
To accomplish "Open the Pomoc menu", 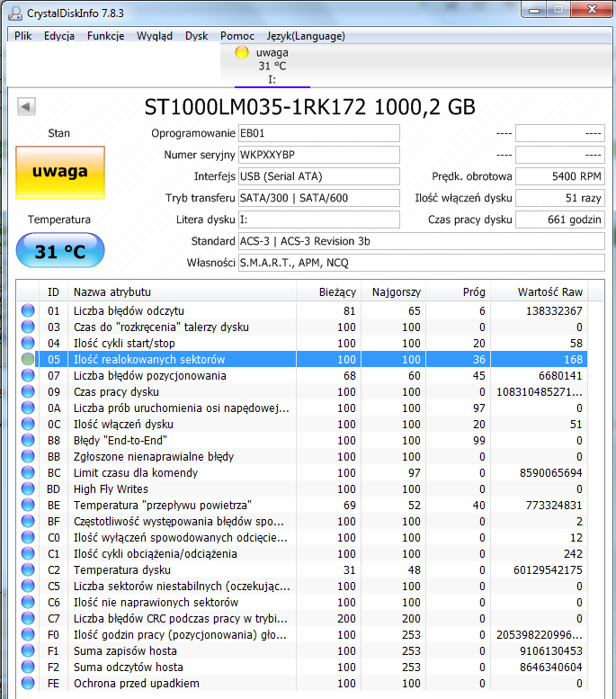I will pyautogui.click(x=237, y=36).
